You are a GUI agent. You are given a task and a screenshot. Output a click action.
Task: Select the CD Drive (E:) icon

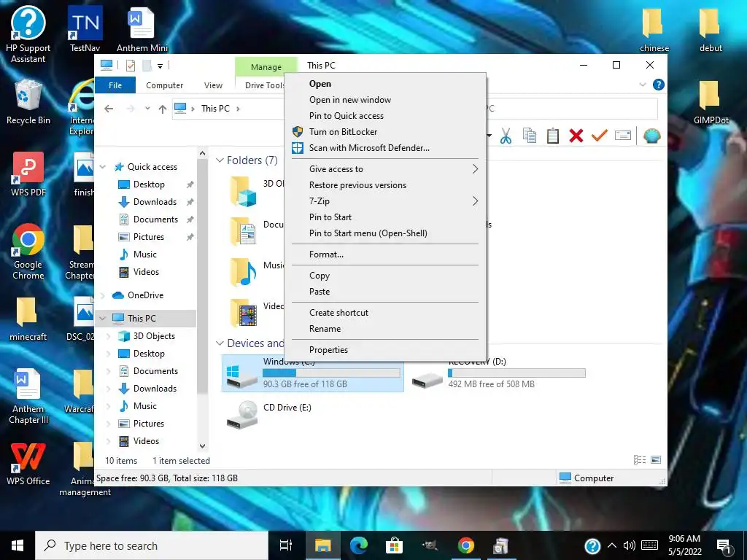coord(242,414)
